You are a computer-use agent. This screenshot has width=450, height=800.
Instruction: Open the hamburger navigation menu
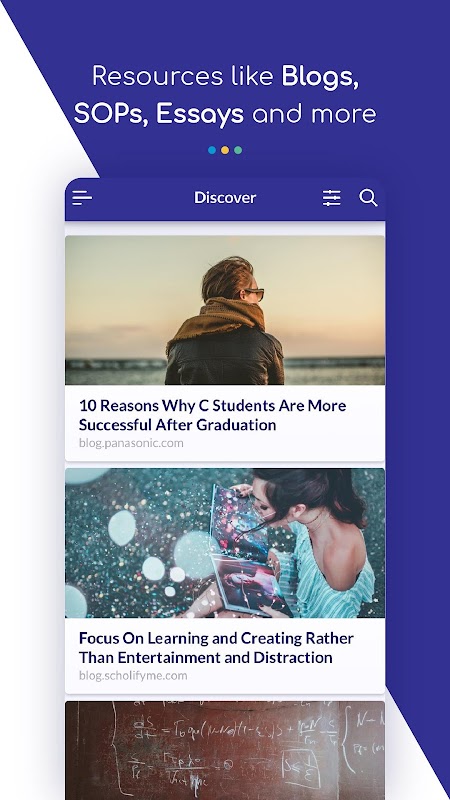(82, 198)
